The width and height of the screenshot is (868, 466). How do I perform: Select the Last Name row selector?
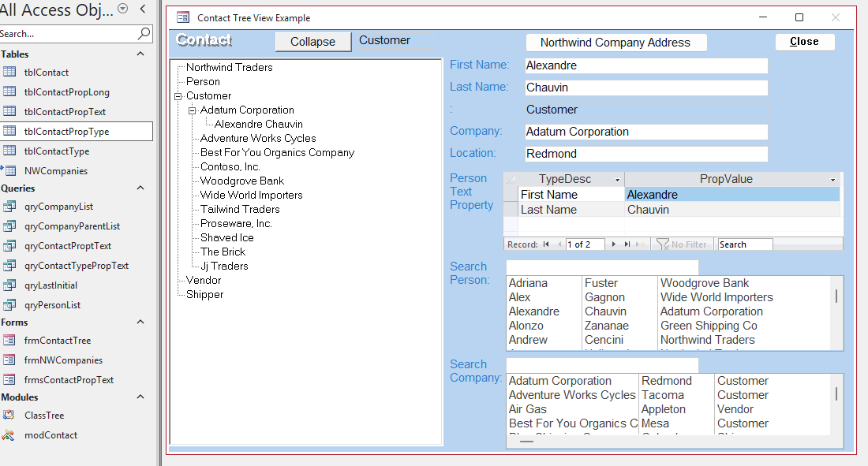click(x=511, y=210)
